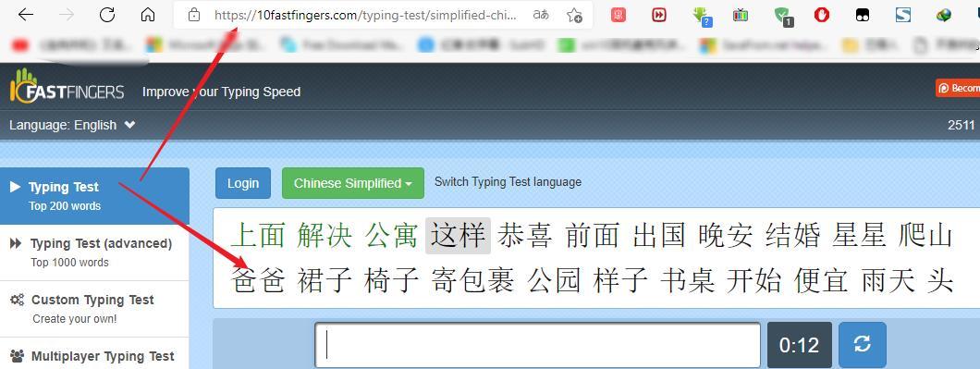980x369 pixels.
Task: Reload the page with browser refresh
Action: coord(107,15)
